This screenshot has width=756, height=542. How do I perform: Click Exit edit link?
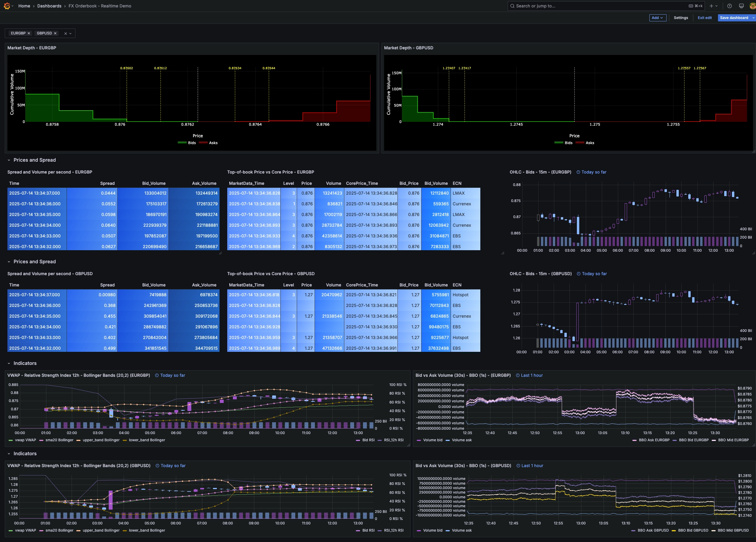pos(704,18)
